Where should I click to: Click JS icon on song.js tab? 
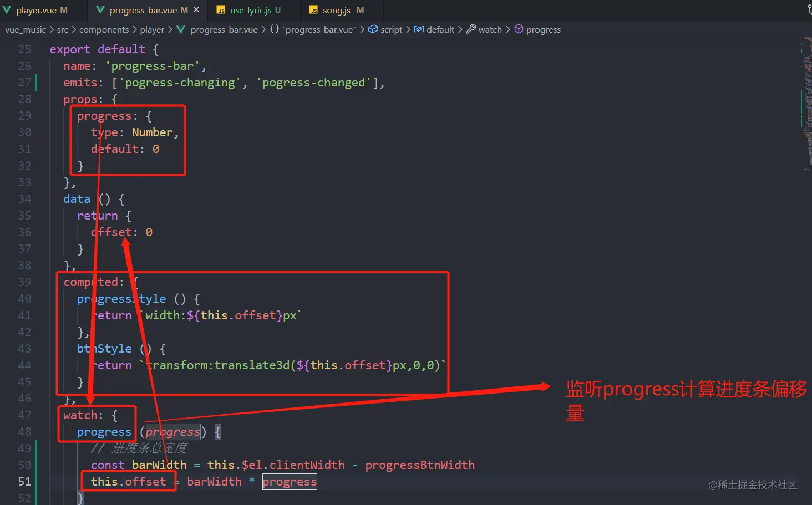(314, 10)
